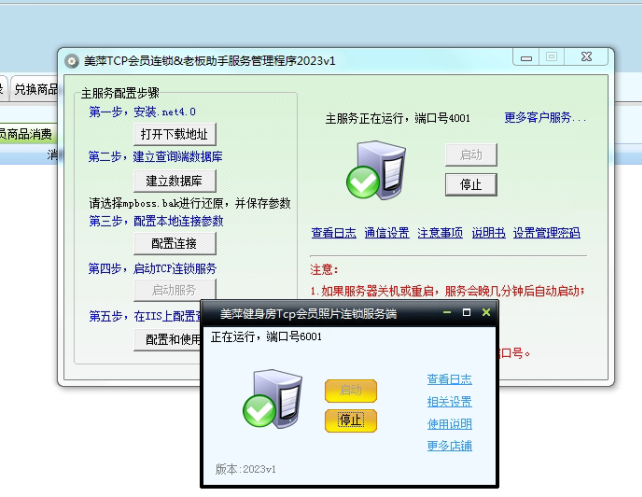Minimize the photo chain service window
The height and width of the screenshot is (497, 642).
point(447,313)
